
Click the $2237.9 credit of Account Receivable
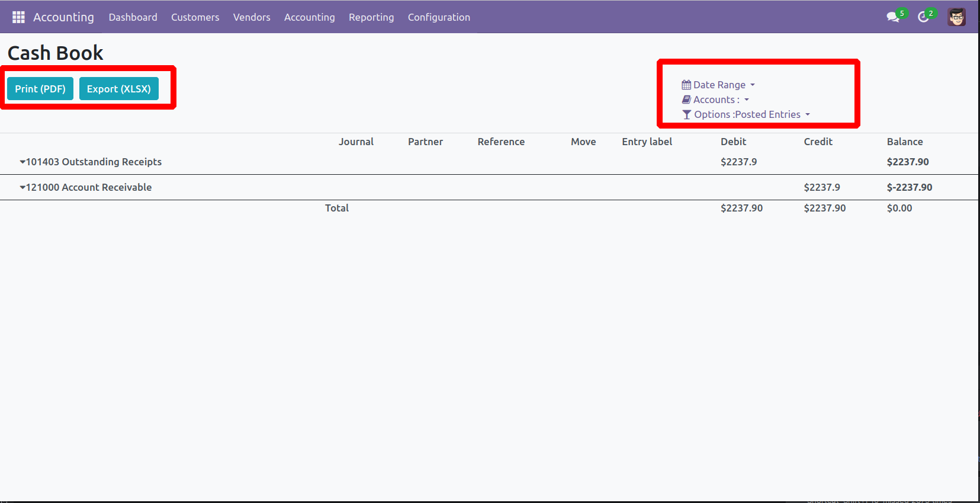click(822, 187)
